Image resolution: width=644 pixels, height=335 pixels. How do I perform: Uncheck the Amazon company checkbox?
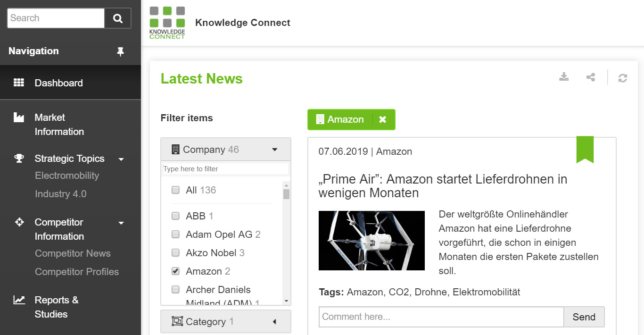click(x=175, y=271)
